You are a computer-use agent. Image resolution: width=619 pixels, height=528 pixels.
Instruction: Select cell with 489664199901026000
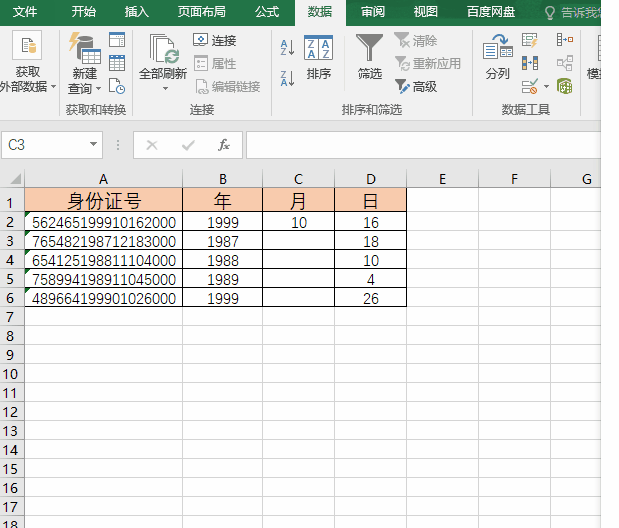click(x=103, y=298)
